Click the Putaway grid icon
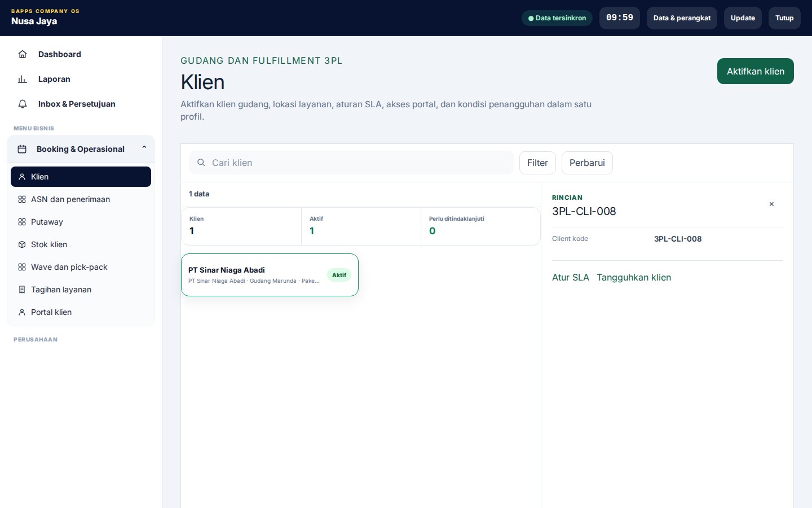 (x=22, y=222)
